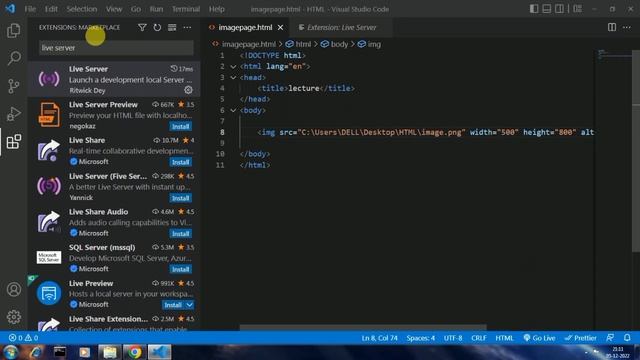Click HTML language mode status

click(x=504, y=338)
